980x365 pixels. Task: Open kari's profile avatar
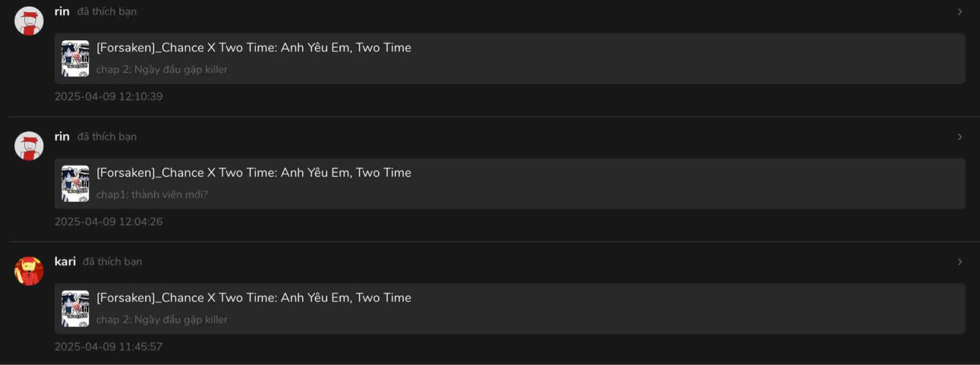click(29, 271)
